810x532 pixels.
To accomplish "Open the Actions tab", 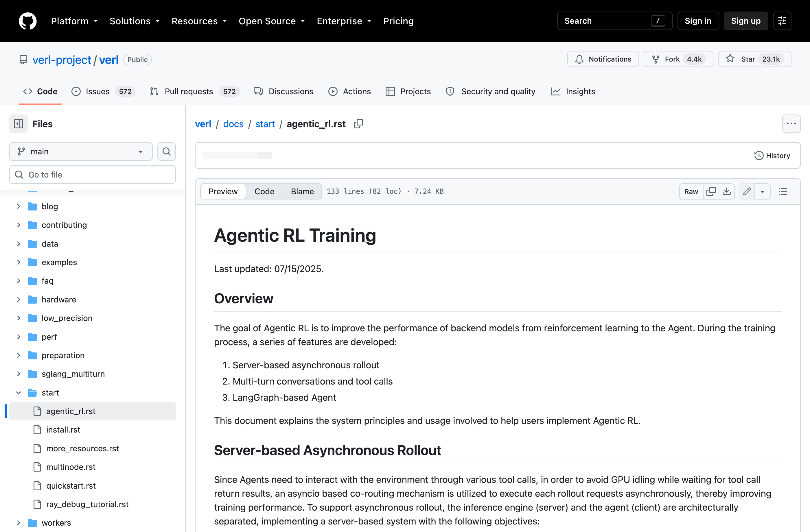I will [349, 91].
